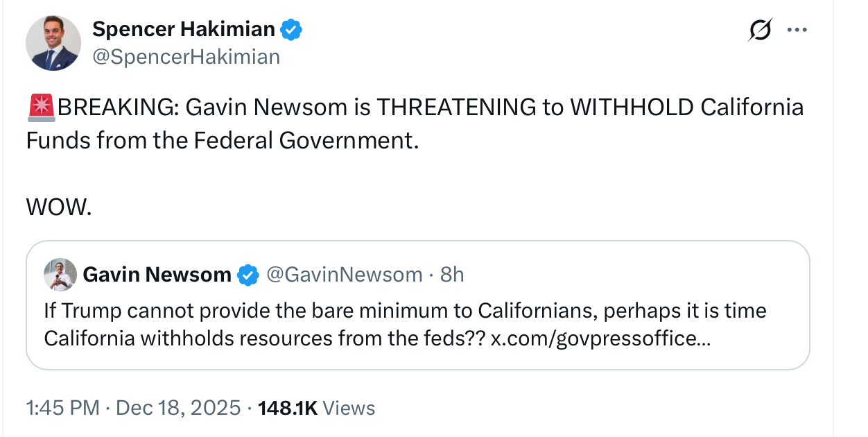This screenshot has height=437, width=868.
Task: Click the Grok slashed-circle icon
Action: tap(760, 31)
